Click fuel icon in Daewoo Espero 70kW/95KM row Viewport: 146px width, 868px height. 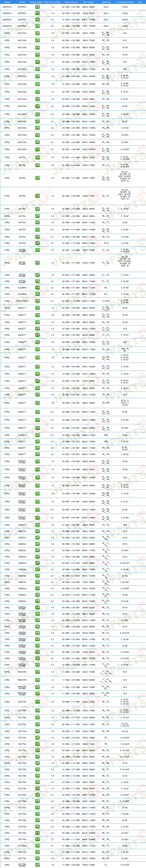[x=37, y=13]
